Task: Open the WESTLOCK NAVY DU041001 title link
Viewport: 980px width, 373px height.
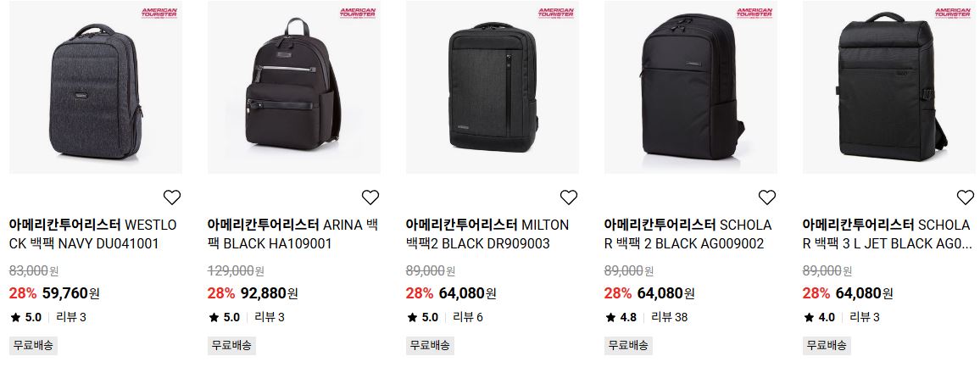Action: point(93,234)
